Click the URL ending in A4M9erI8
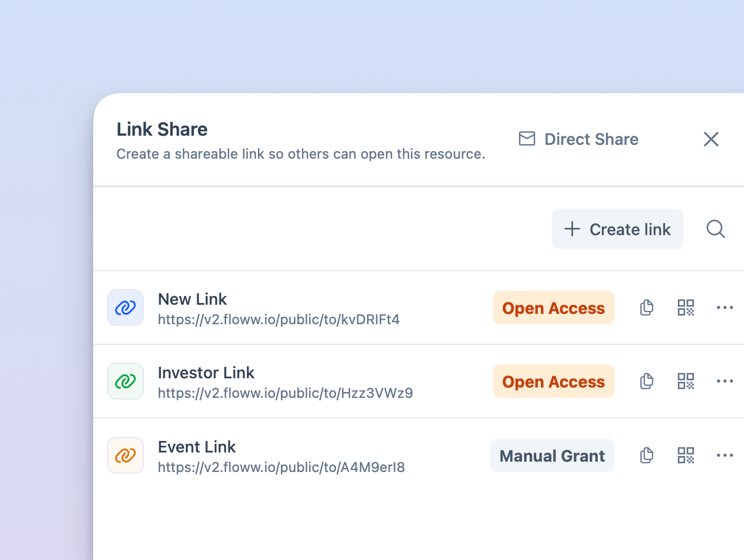 [281, 467]
